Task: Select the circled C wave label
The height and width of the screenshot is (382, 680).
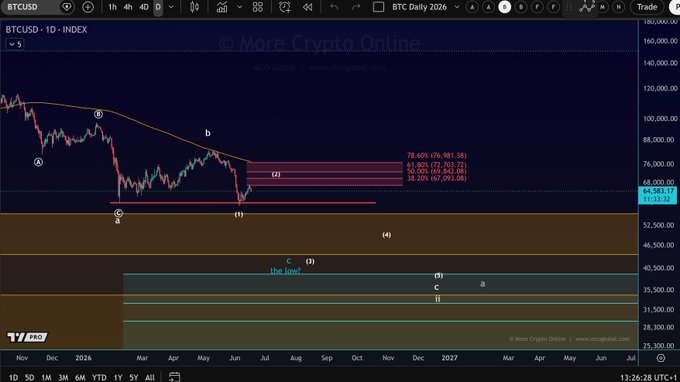Action: click(118, 213)
